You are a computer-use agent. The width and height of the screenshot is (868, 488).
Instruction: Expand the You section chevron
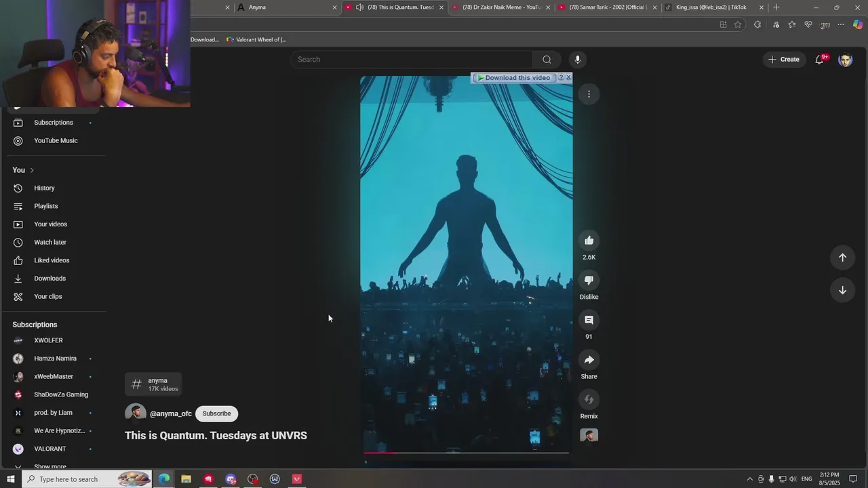[31, 170]
